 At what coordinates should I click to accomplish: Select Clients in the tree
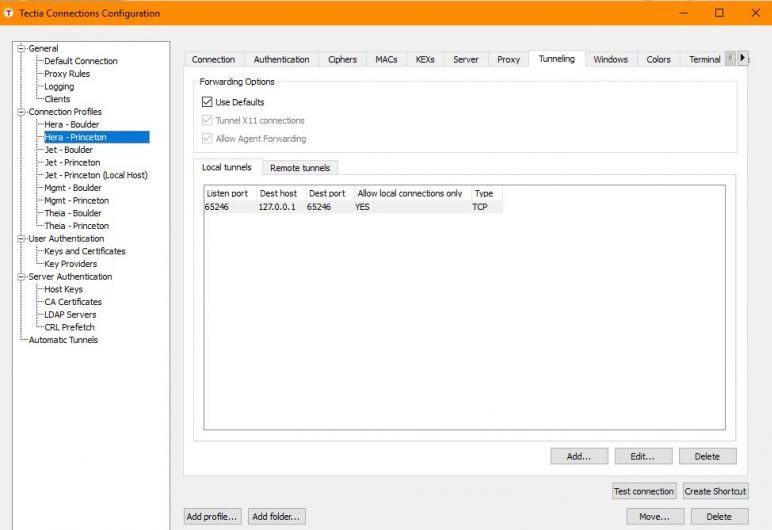point(57,99)
